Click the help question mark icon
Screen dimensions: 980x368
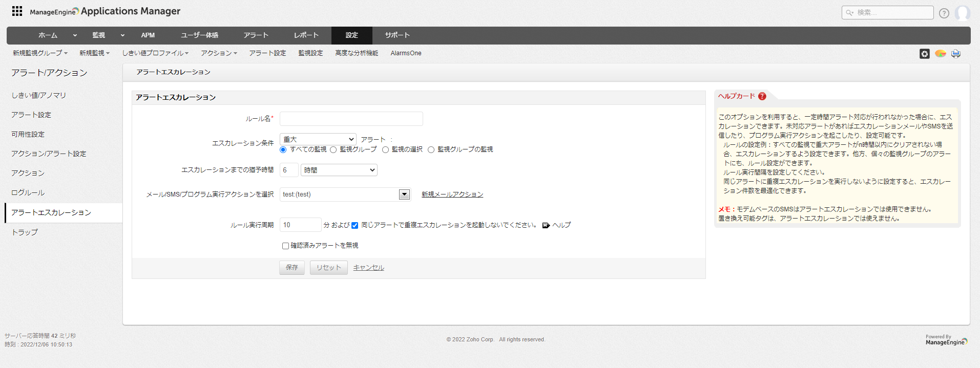(x=944, y=13)
